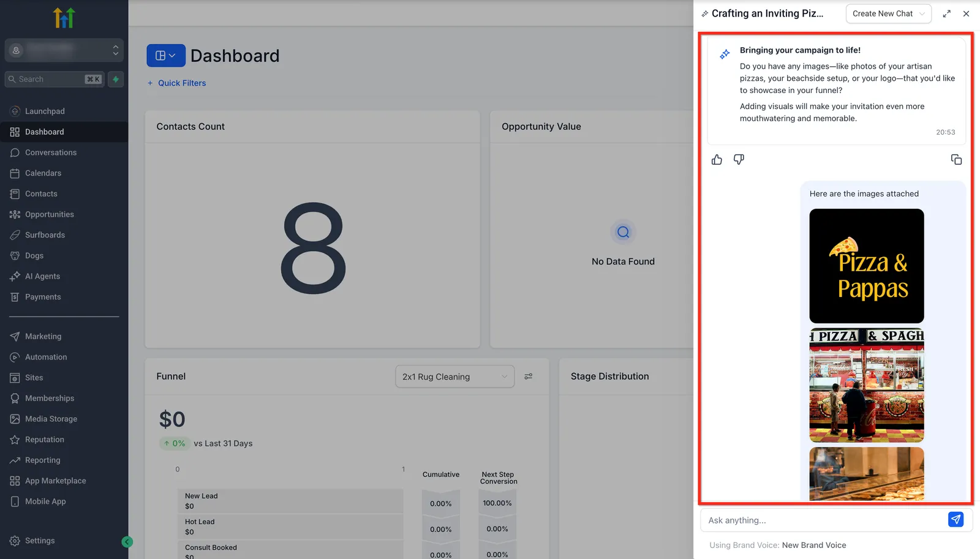Focus the Ask anything chat input

pos(824,520)
